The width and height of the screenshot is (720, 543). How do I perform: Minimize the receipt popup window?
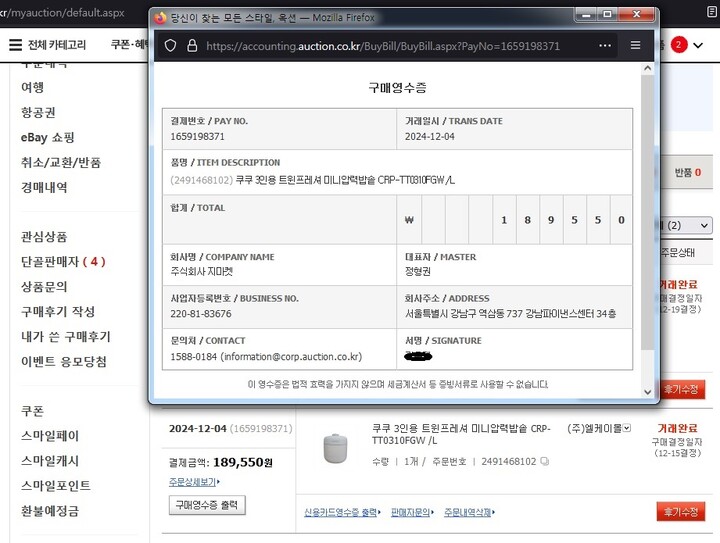click(x=586, y=15)
